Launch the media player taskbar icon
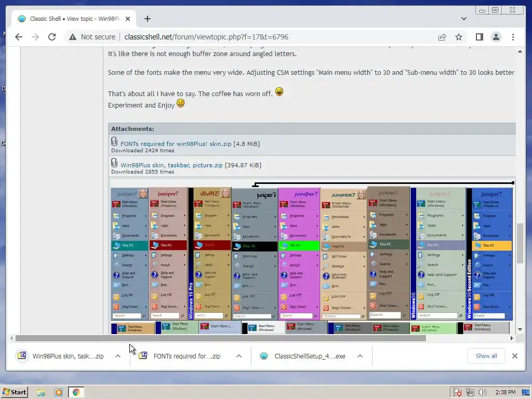 tap(59, 393)
